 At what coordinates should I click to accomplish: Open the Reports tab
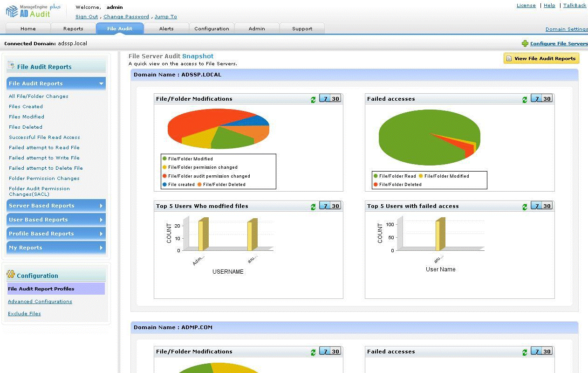point(73,28)
